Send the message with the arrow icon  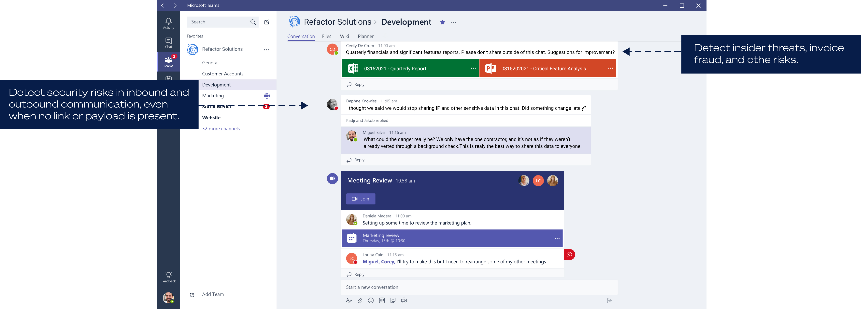[x=609, y=301]
